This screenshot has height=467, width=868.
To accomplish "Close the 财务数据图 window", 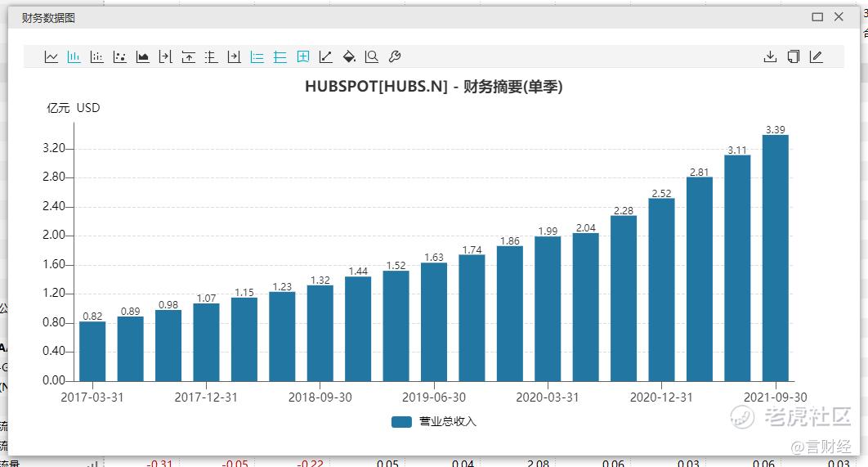I will (839, 17).
